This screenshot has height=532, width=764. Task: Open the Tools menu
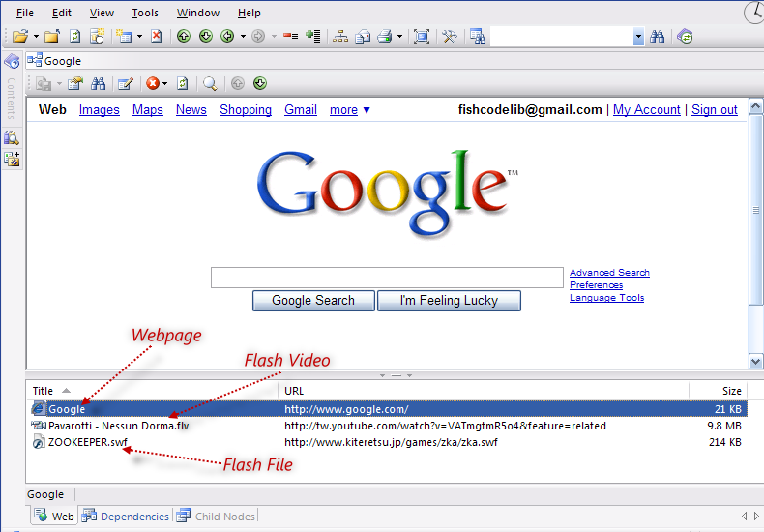(x=145, y=13)
